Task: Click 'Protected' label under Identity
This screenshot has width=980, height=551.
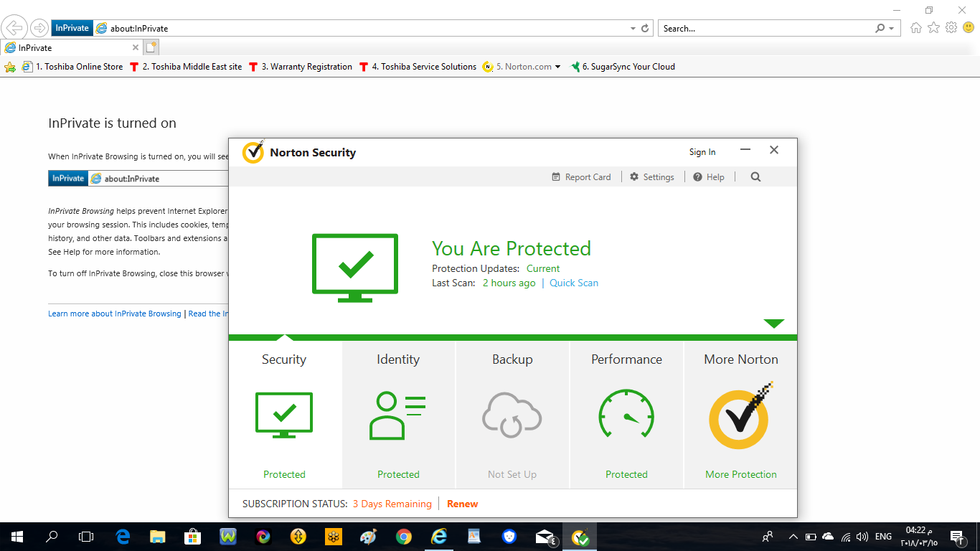Action: click(x=398, y=474)
